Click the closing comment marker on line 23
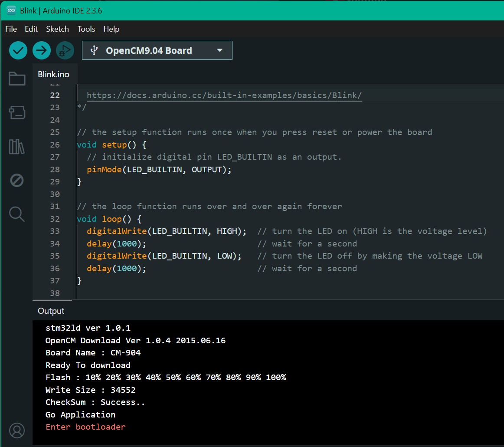 coord(82,107)
